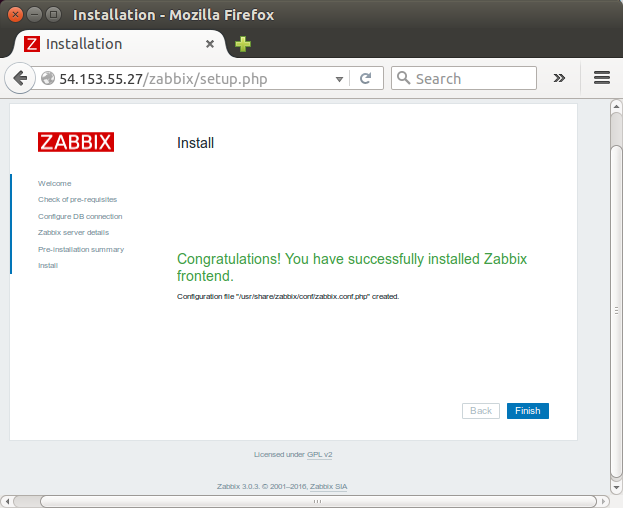The height and width of the screenshot is (508, 623).
Task: Click the configuration file created message
Action: pyautogui.click(x=288, y=296)
